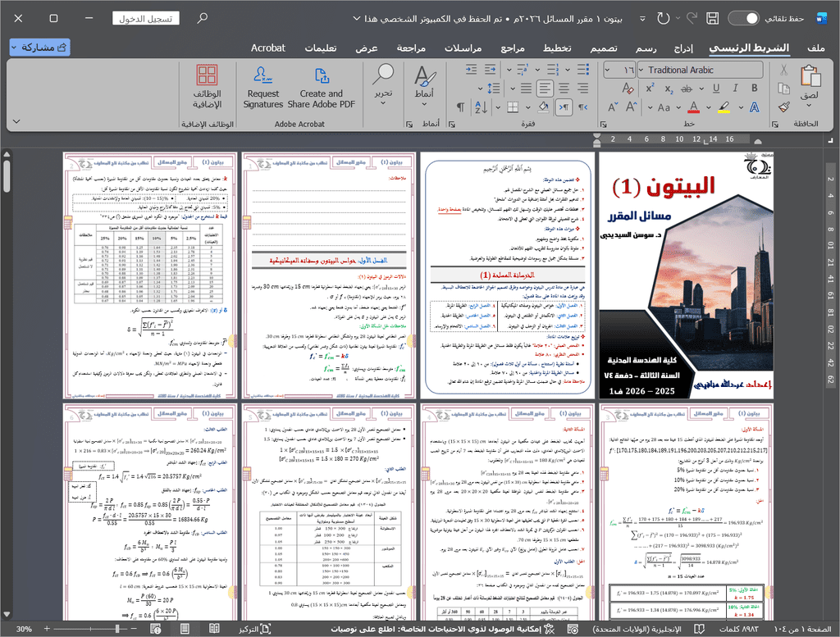
Task: Toggle show paragraph marks (¶)
Action: (461, 107)
